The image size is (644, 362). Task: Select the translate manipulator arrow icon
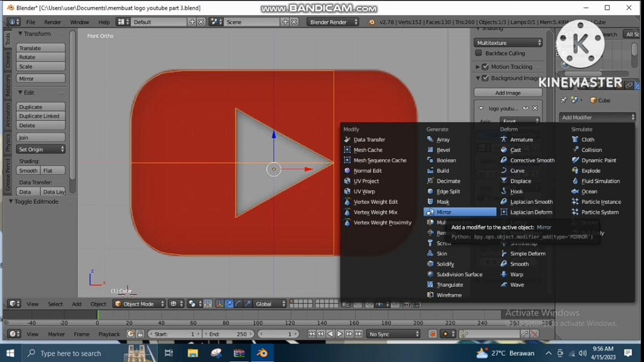(x=228, y=304)
